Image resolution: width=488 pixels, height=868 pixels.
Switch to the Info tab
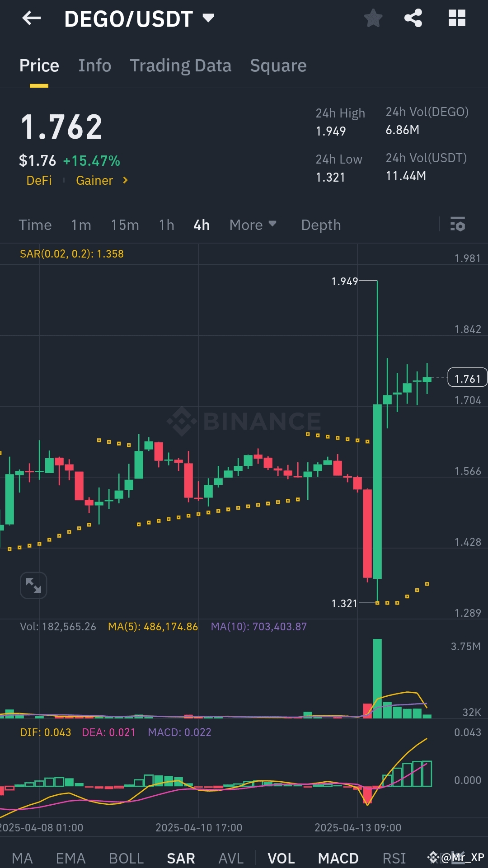(94, 66)
